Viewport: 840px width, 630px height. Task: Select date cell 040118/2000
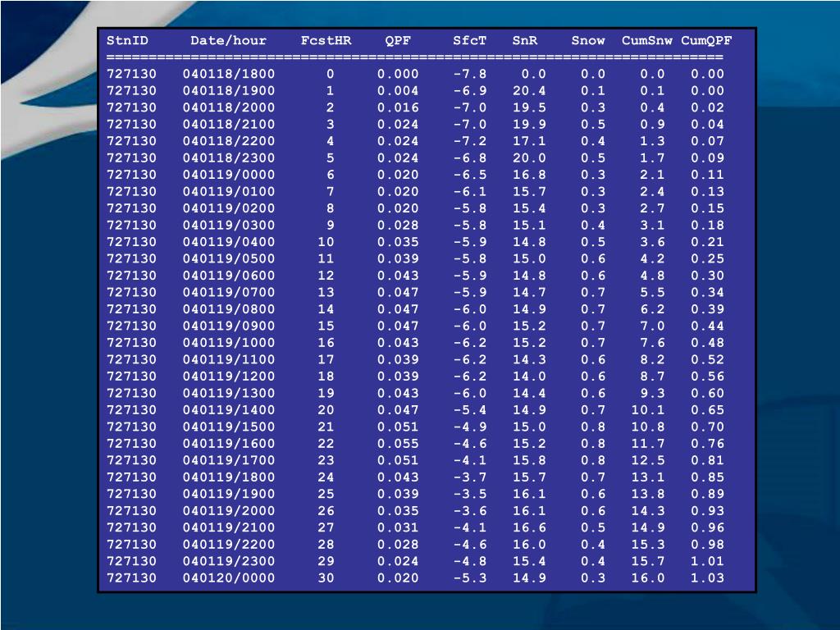(229, 107)
